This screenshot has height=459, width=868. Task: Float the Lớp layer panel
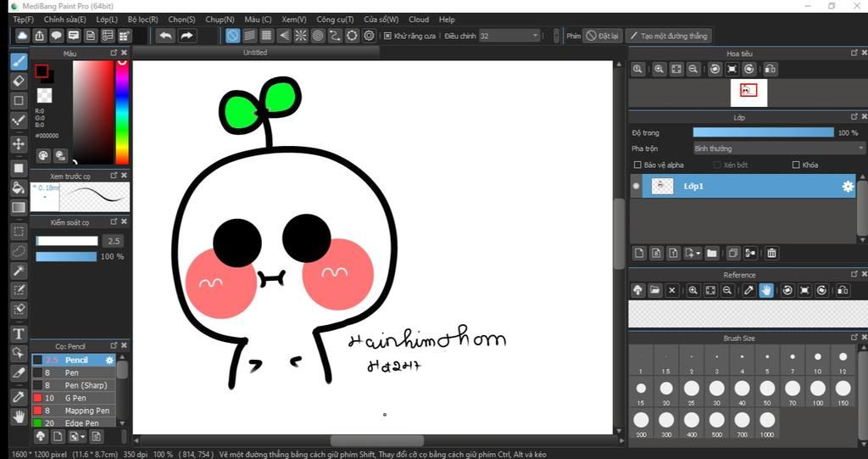854,117
